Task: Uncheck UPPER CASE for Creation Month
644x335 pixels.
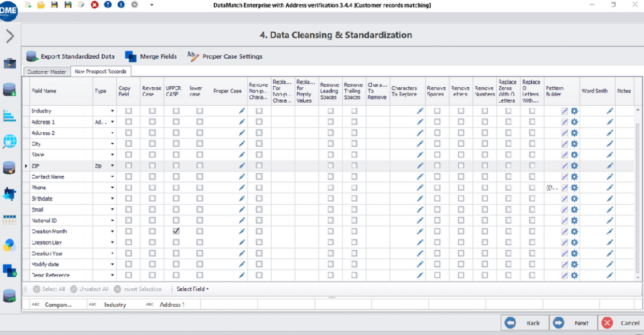Action: 176,232
